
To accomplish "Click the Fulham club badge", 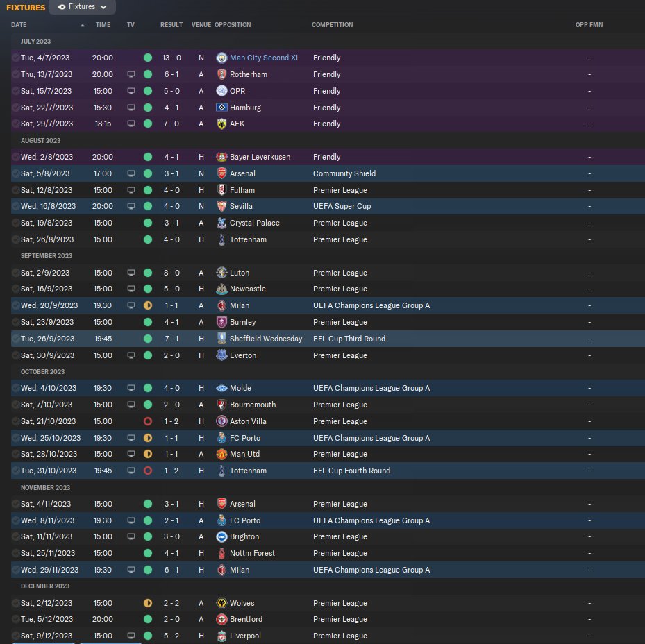I will pos(221,190).
